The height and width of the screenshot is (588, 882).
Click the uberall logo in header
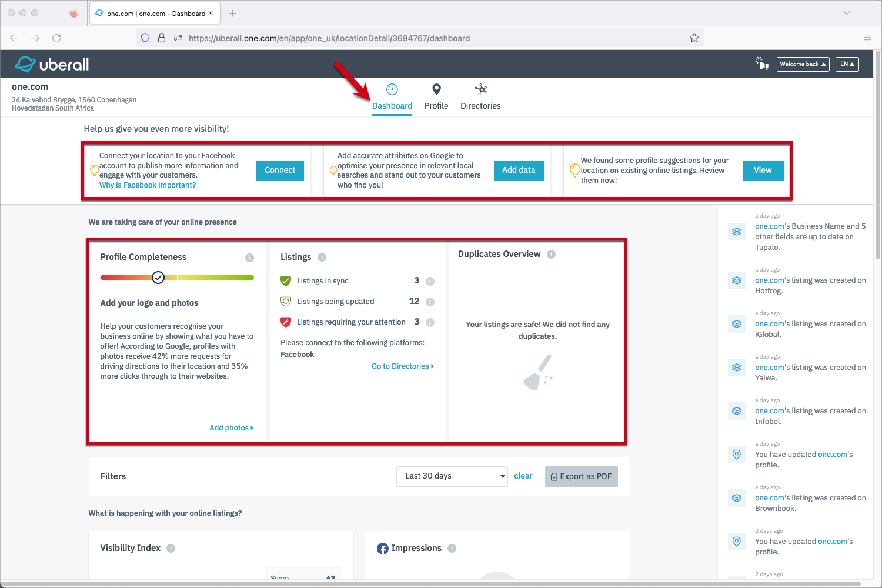coord(52,64)
